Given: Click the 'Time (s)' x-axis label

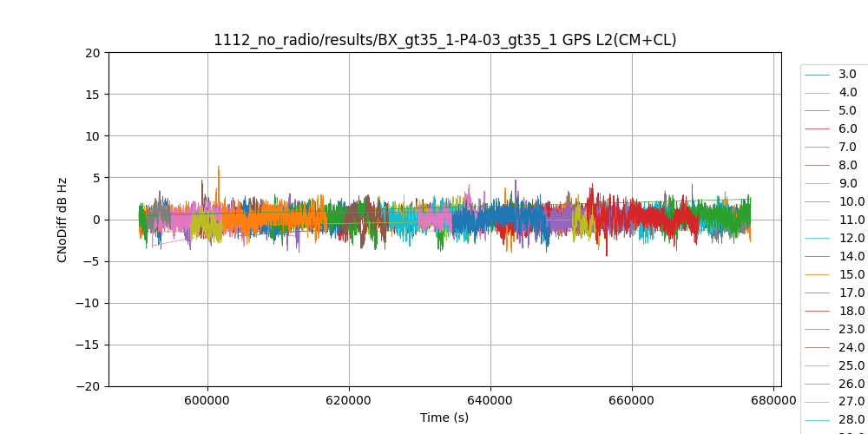Looking at the screenshot, I should pyautogui.click(x=444, y=418).
